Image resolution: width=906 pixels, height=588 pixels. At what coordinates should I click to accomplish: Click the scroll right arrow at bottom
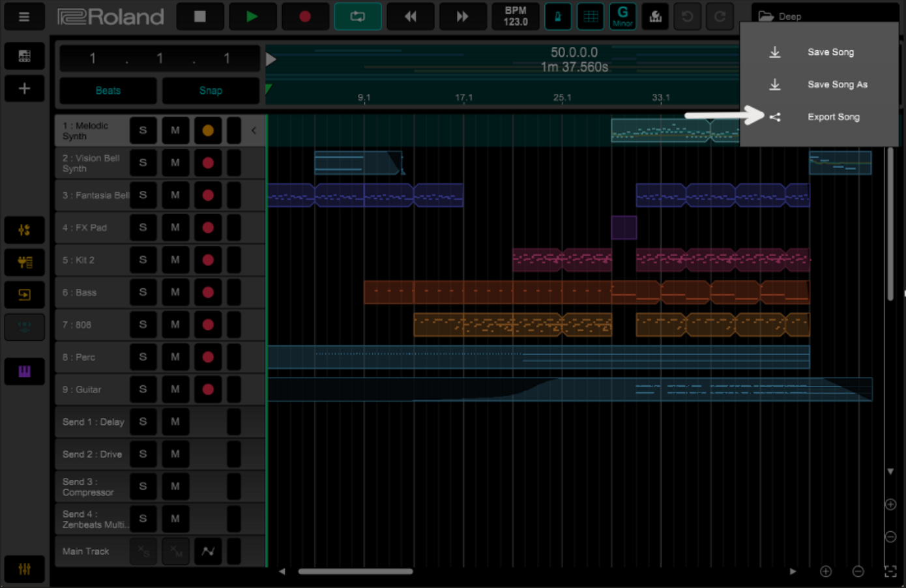coord(793,572)
